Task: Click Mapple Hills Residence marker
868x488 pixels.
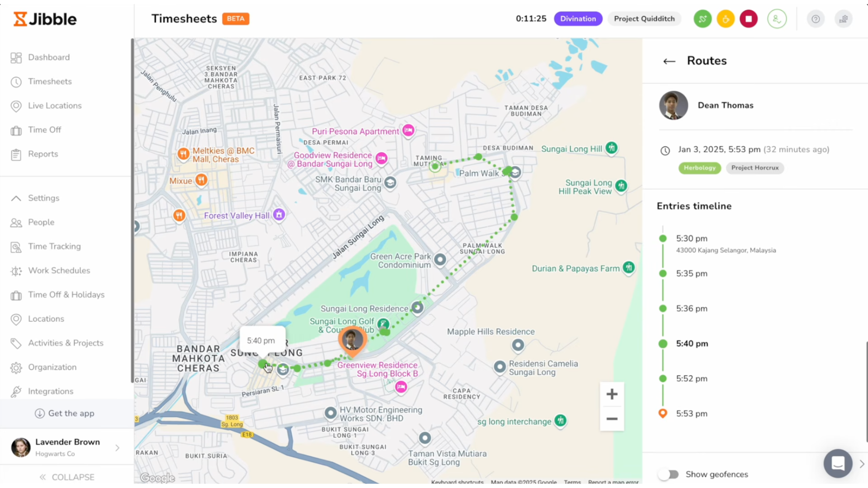Action: point(518,345)
